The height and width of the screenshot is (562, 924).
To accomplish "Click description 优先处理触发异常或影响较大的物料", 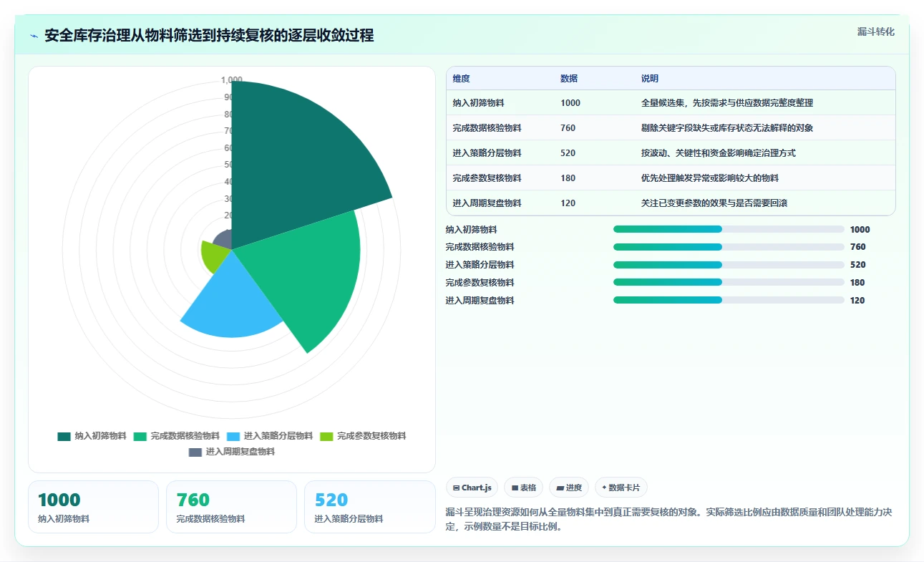I will (710, 178).
